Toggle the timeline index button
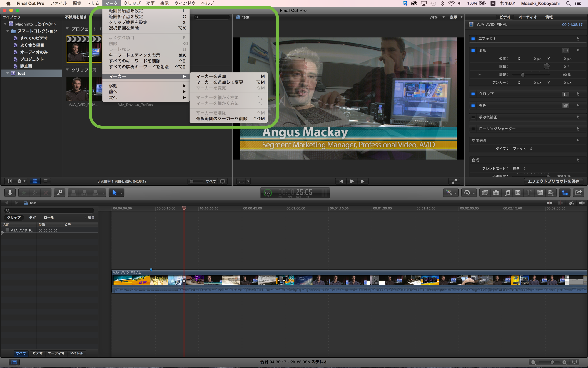This screenshot has width=588, height=368. coord(14,362)
